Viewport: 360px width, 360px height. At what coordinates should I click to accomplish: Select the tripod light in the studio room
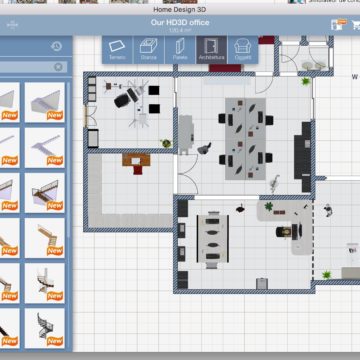(x=139, y=120)
